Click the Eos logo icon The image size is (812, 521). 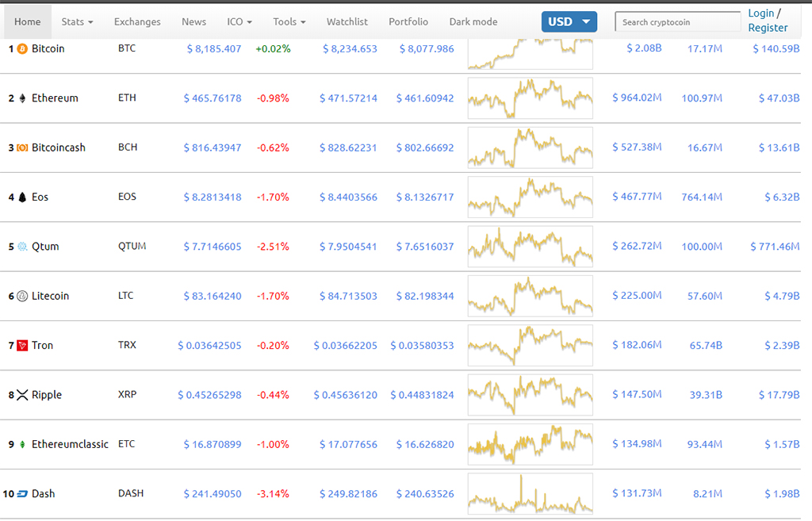click(x=22, y=197)
